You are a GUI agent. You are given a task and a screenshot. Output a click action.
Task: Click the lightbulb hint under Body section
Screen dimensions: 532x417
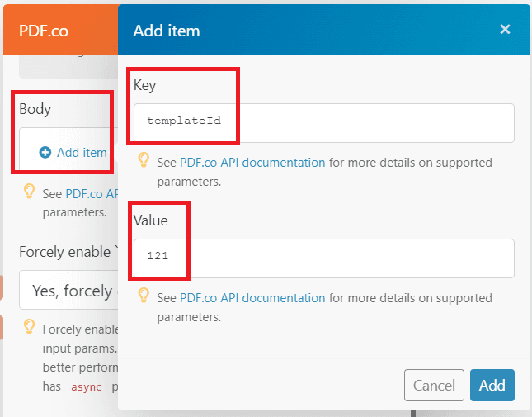tap(29, 192)
